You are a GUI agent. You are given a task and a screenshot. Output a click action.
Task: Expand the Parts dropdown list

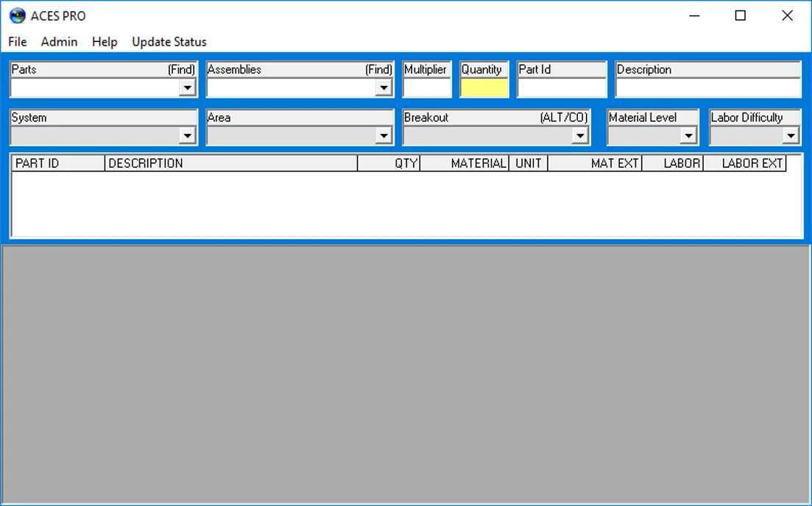tap(188, 88)
